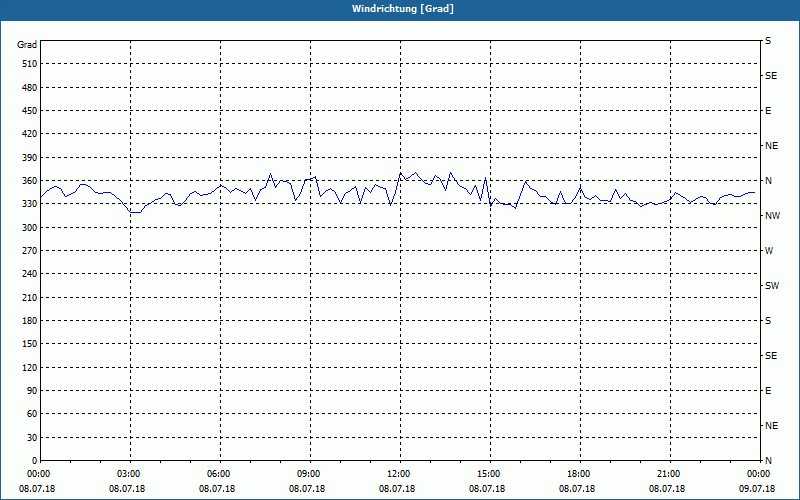Viewport: 800px width, 500px height.
Task: Click the 480 y-axis value
Action: [x=30, y=88]
